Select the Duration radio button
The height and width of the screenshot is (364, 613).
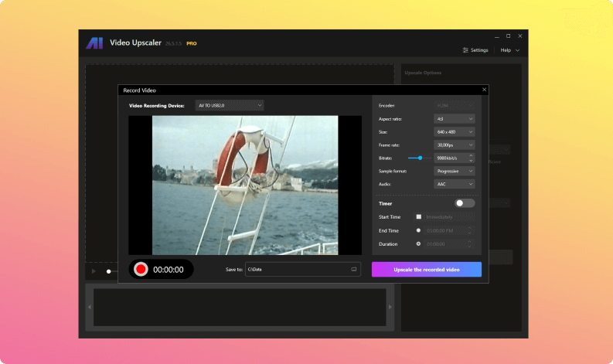tap(419, 243)
